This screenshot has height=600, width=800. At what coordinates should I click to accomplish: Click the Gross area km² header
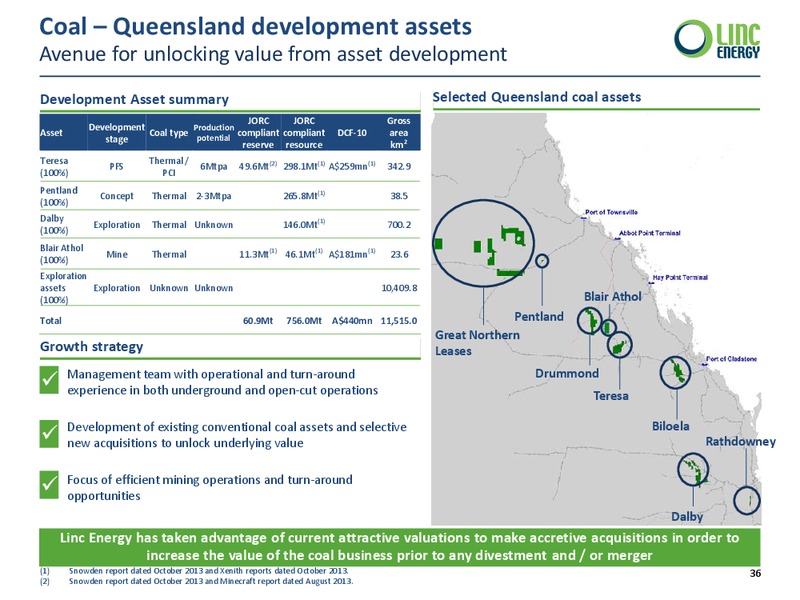tap(398, 133)
